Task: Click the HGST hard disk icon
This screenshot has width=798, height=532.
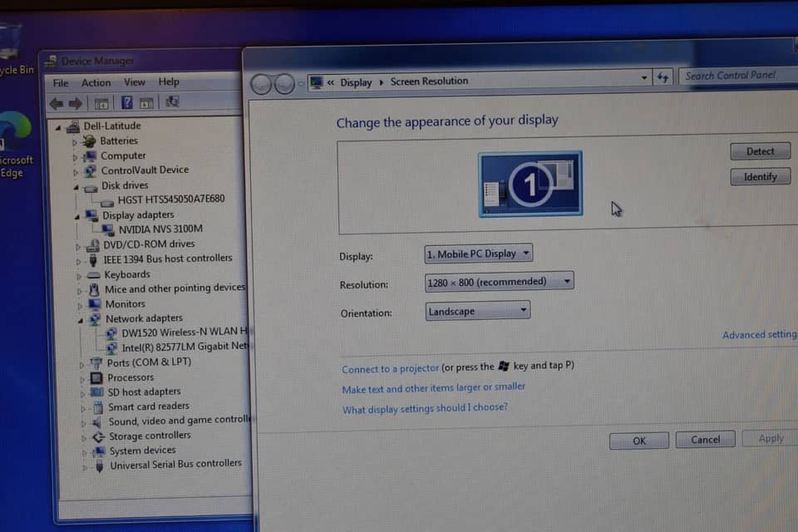Action: tap(107, 201)
